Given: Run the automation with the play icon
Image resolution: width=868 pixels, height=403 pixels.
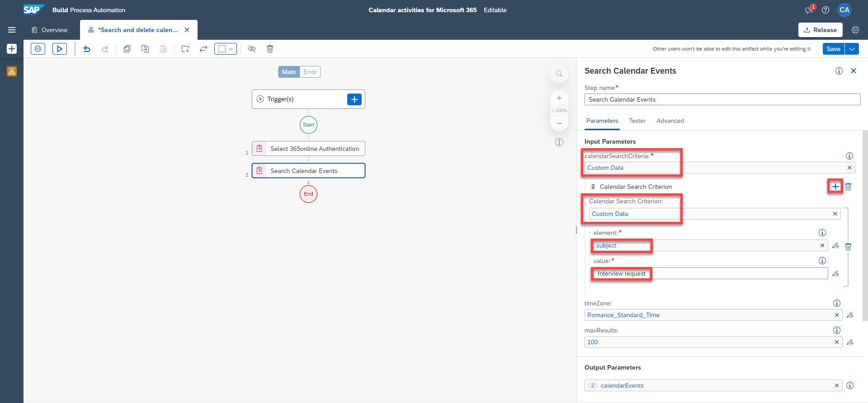Looking at the screenshot, I should point(60,49).
